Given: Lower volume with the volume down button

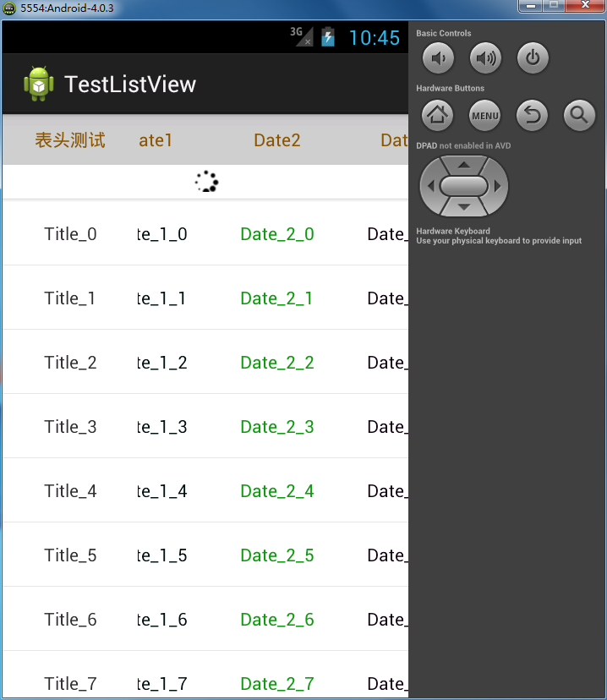Looking at the screenshot, I should (438, 58).
